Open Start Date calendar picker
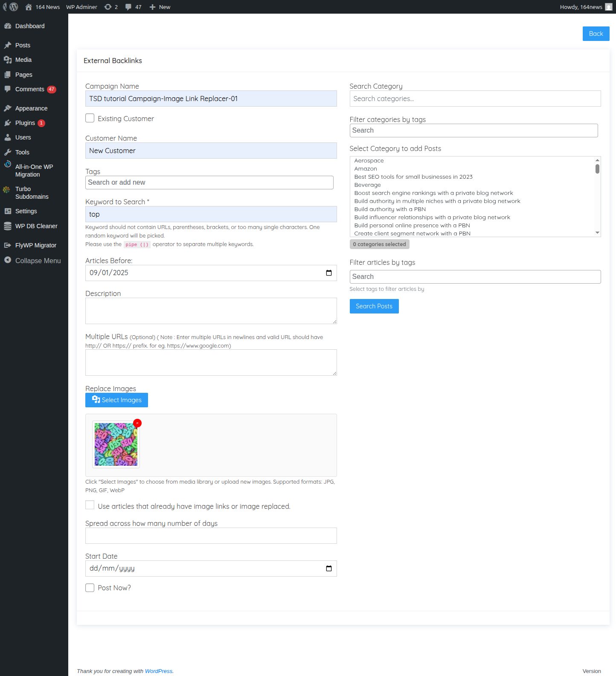This screenshot has width=616, height=676. (328, 569)
